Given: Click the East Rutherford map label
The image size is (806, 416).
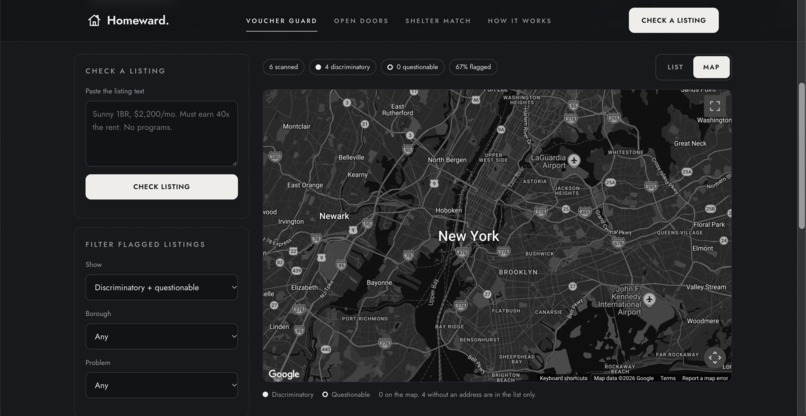Looking at the screenshot, I should point(397,110).
